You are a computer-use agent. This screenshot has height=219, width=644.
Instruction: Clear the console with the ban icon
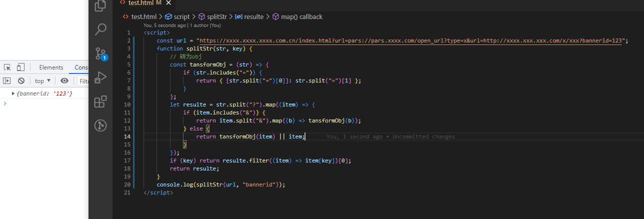pos(21,81)
